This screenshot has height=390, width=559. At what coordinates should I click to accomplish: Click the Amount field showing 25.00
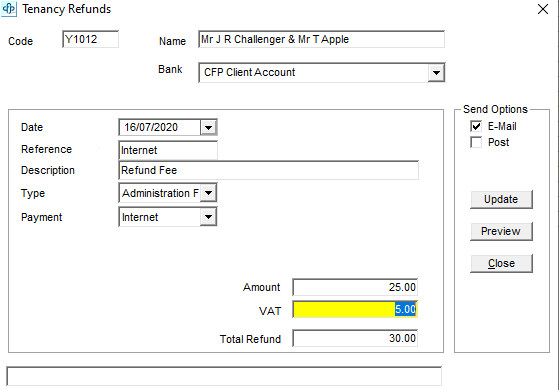[x=355, y=287]
